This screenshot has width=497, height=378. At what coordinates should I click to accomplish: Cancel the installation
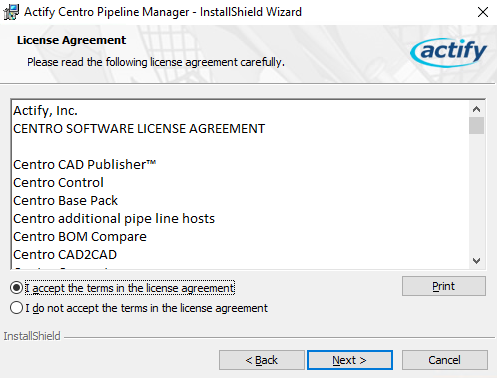tap(445, 360)
